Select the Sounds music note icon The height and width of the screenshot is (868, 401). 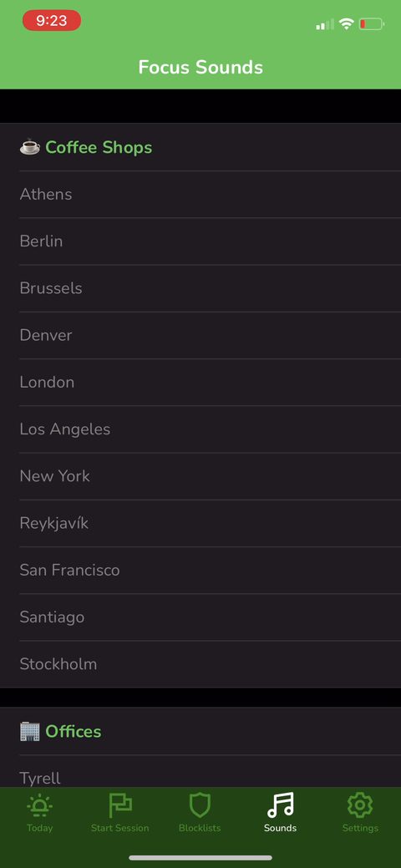(x=280, y=805)
